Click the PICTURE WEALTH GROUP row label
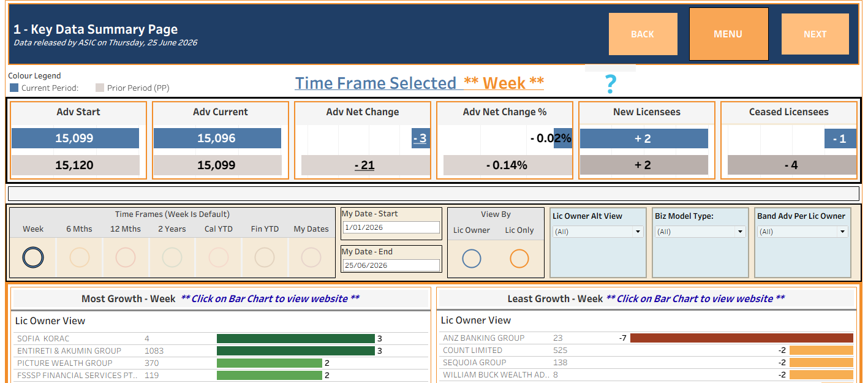The height and width of the screenshot is (383, 868). pos(64,363)
